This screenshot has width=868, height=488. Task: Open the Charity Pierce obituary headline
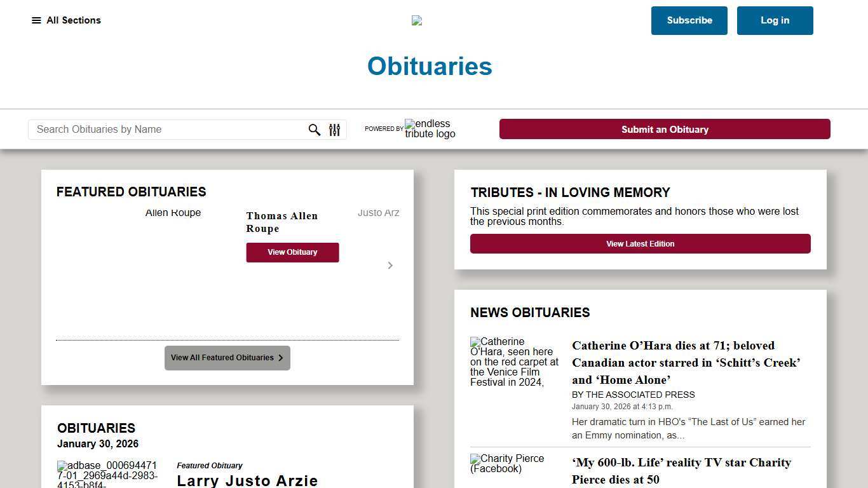(681, 471)
